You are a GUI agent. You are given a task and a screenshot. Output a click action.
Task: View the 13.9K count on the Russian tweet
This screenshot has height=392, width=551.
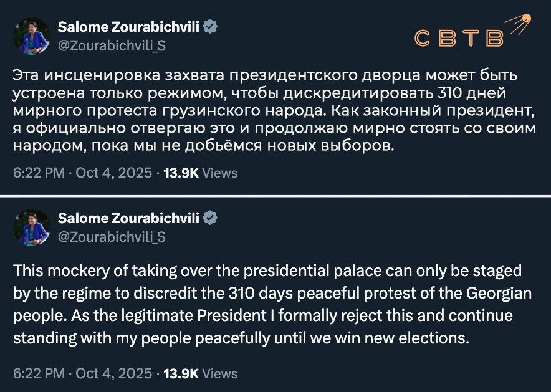pos(180,173)
